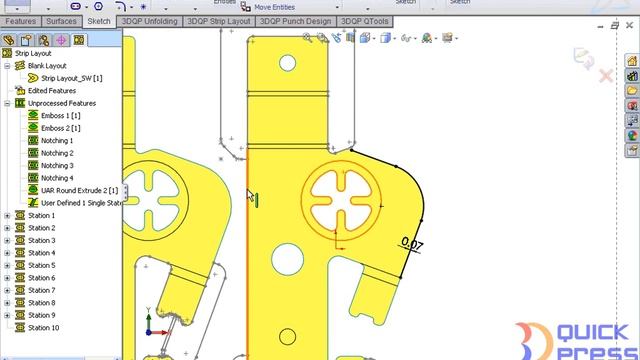The image size is (640, 360).
Task: Expand the Station 9 node
Action: [x=7, y=315]
